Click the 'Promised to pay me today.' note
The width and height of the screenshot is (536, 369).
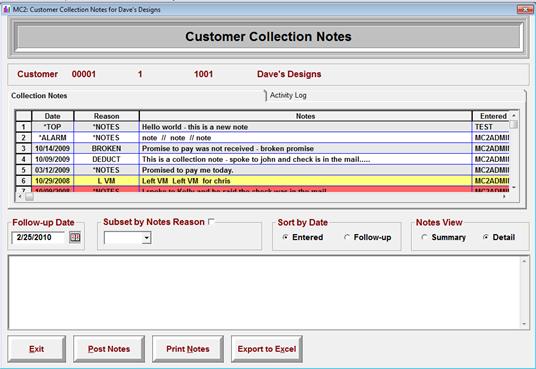pyautogui.click(x=305, y=170)
